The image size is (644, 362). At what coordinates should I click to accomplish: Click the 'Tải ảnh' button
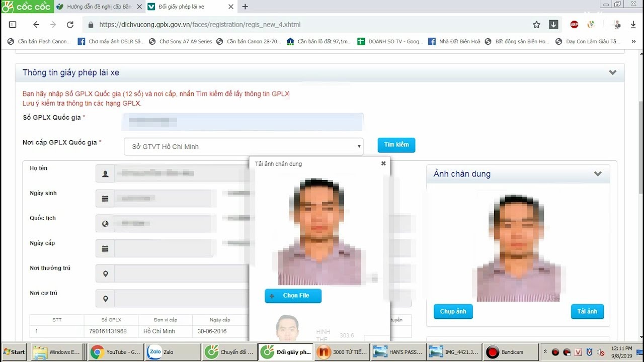[587, 311]
